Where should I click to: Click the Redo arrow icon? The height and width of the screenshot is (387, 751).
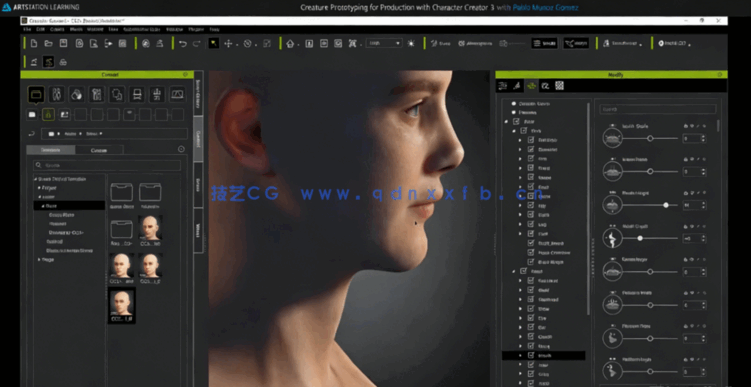pos(196,44)
